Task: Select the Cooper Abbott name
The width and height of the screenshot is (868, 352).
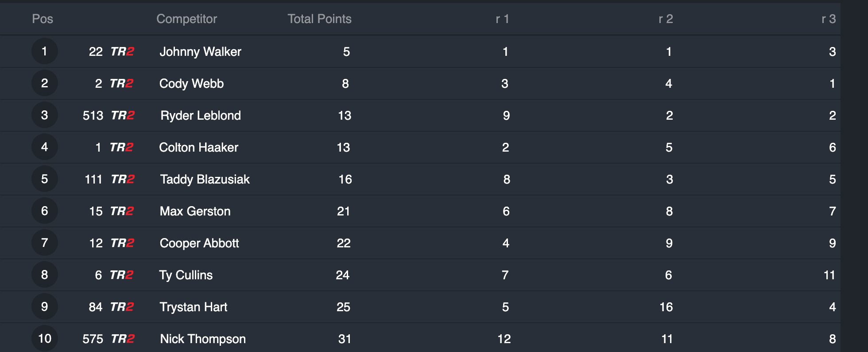Action: coord(199,243)
